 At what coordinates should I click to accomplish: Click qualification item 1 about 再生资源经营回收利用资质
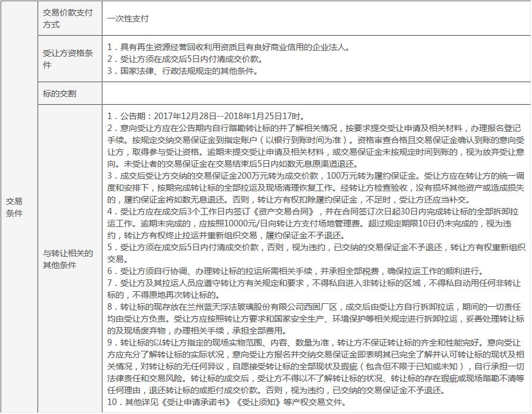[x=229, y=47]
